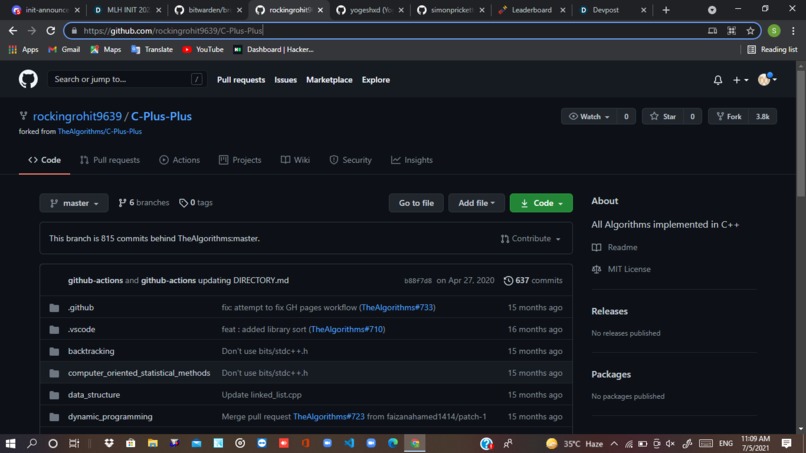
Task: Open the data_structure folder
Action: pyautogui.click(x=94, y=395)
